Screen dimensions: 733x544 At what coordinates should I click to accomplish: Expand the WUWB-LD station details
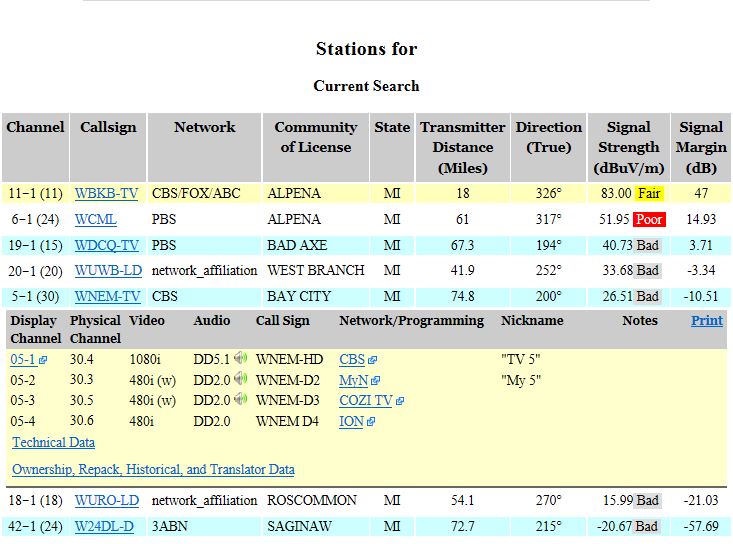tap(108, 270)
